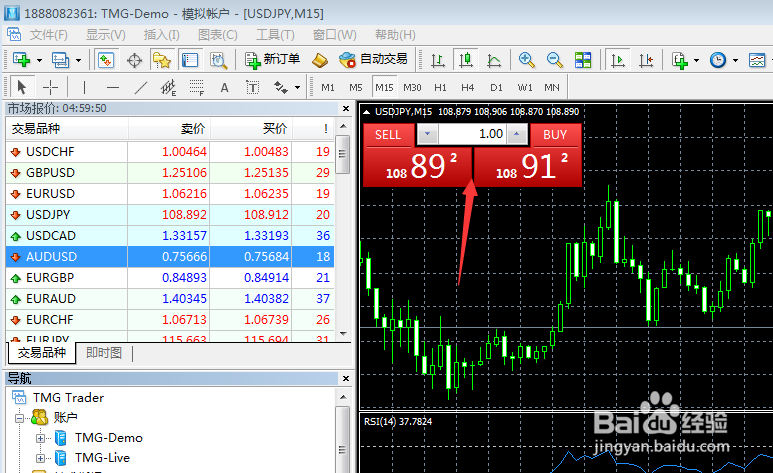The image size is (773, 473).
Task: Open the profiles dropdown arrow
Action: pyautogui.click(x=78, y=61)
